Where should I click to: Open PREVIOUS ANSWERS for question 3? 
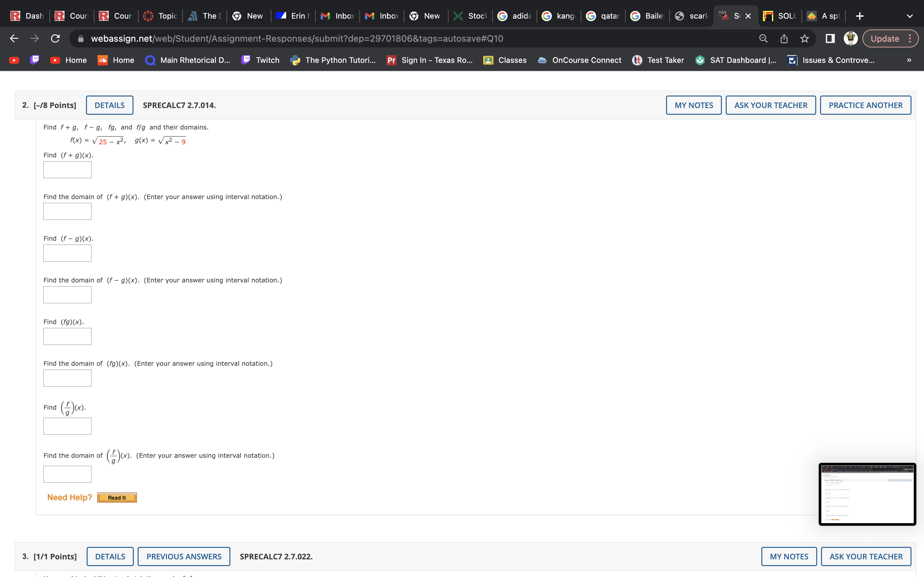[184, 556]
